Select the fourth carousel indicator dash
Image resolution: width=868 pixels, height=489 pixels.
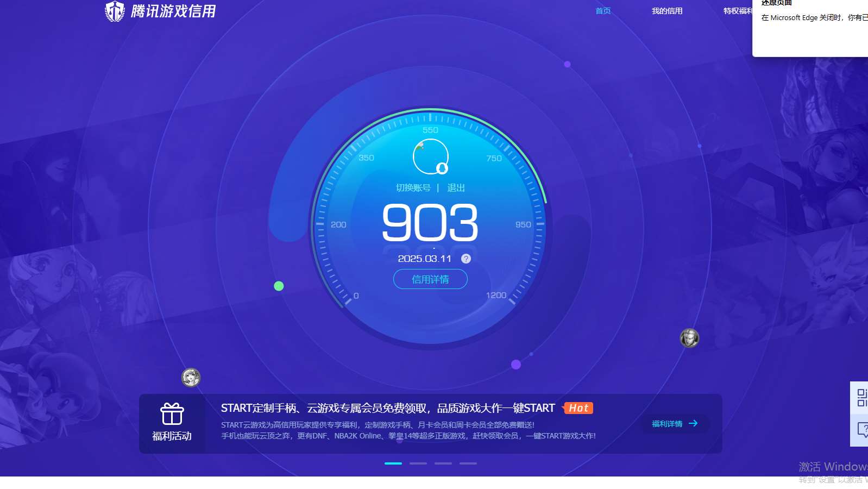tap(468, 463)
